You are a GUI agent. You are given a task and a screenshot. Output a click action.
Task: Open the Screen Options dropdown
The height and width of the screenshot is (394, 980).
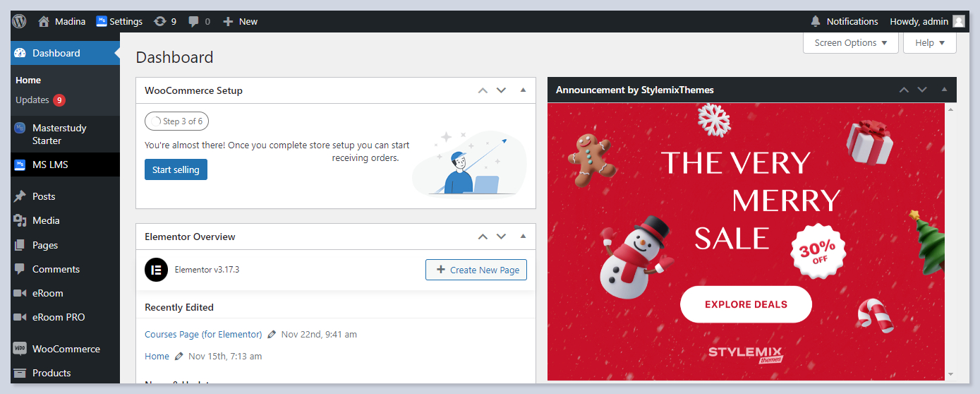[850, 43]
